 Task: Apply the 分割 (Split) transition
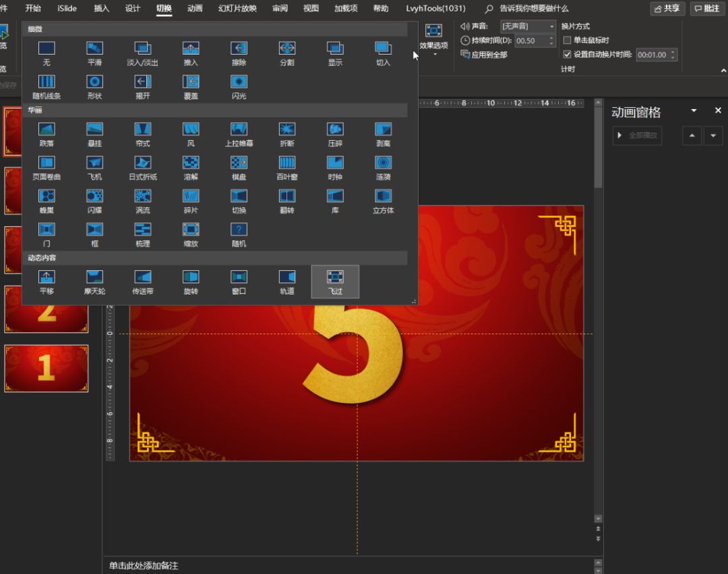287,53
